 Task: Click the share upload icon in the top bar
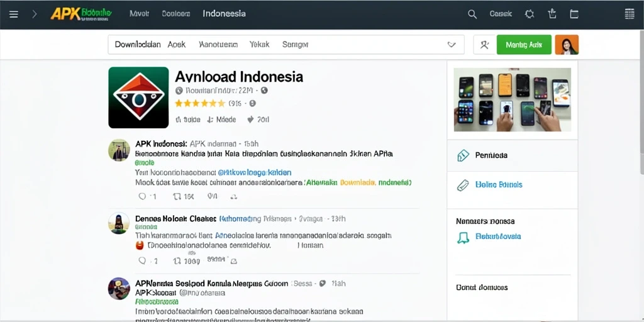(552, 14)
